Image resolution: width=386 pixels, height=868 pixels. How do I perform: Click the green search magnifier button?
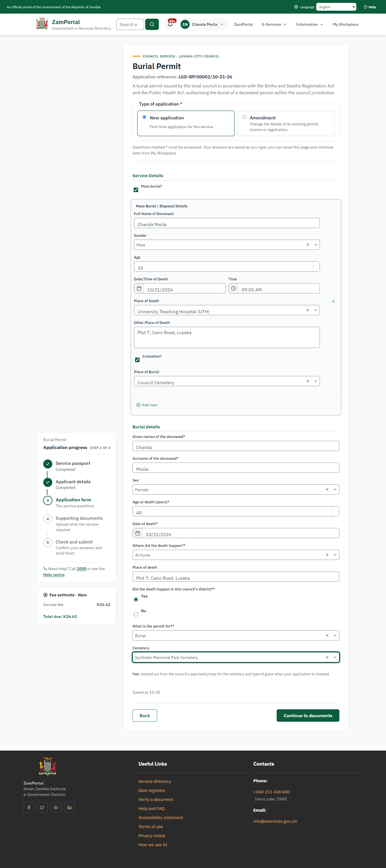[152, 24]
